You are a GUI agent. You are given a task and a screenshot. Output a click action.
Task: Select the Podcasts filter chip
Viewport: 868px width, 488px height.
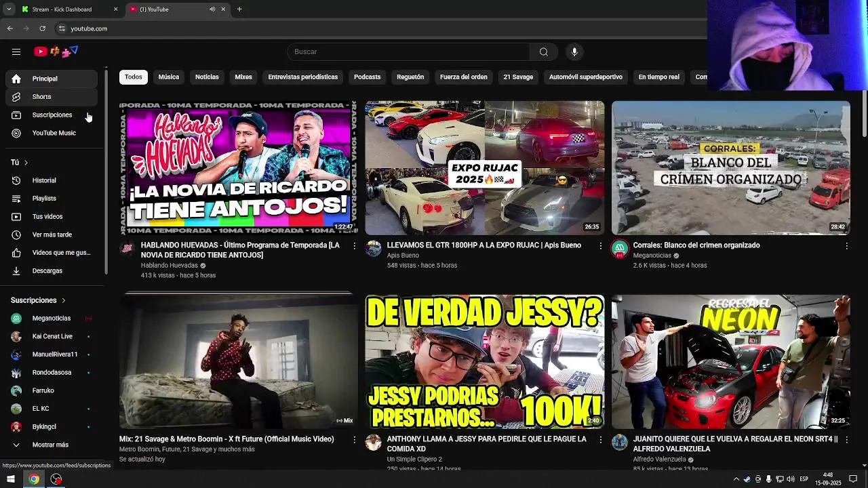coord(367,77)
